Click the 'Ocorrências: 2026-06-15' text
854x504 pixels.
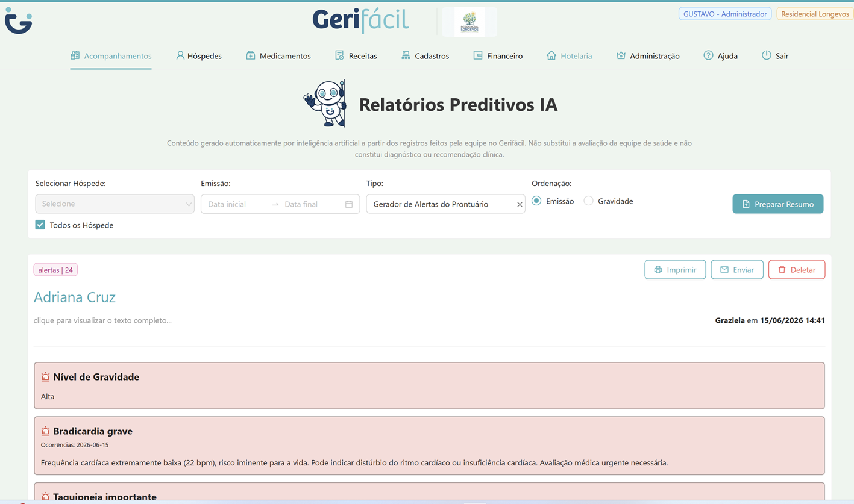click(75, 445)
